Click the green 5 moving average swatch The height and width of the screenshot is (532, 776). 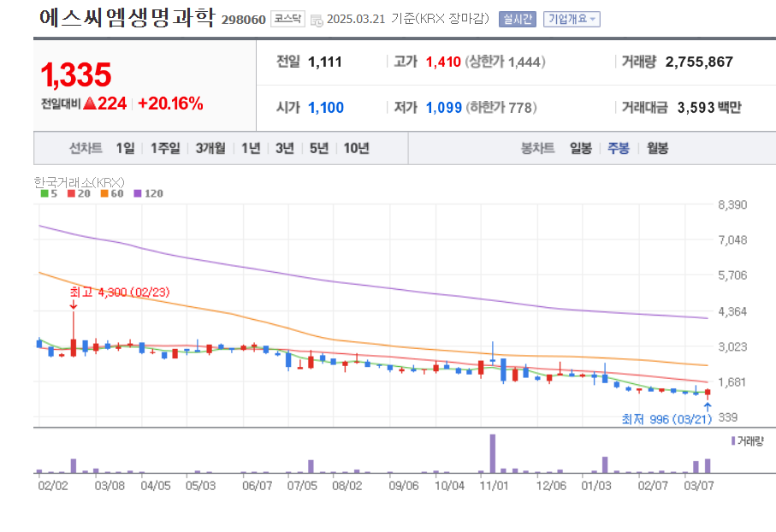tap(44, 193)
